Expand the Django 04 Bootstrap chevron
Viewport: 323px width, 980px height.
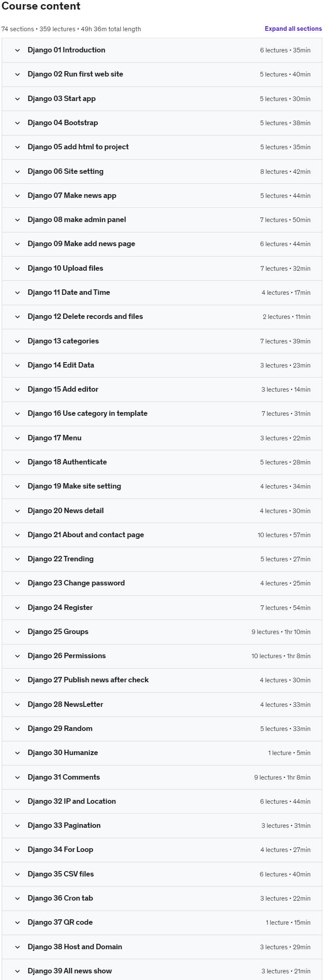click(x=17, y=123)
